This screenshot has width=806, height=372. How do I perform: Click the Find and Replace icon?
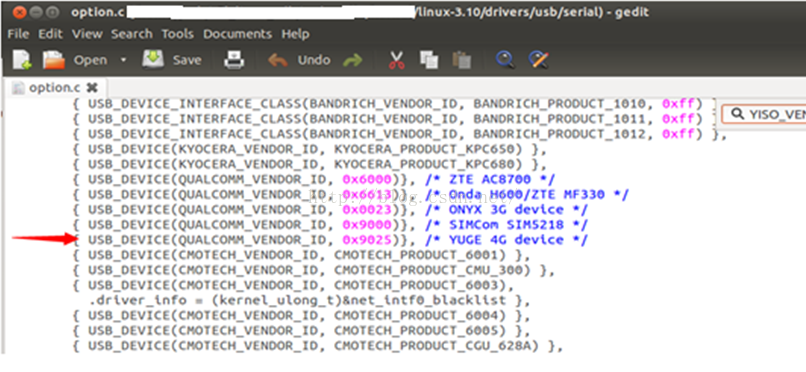(539, 60)
